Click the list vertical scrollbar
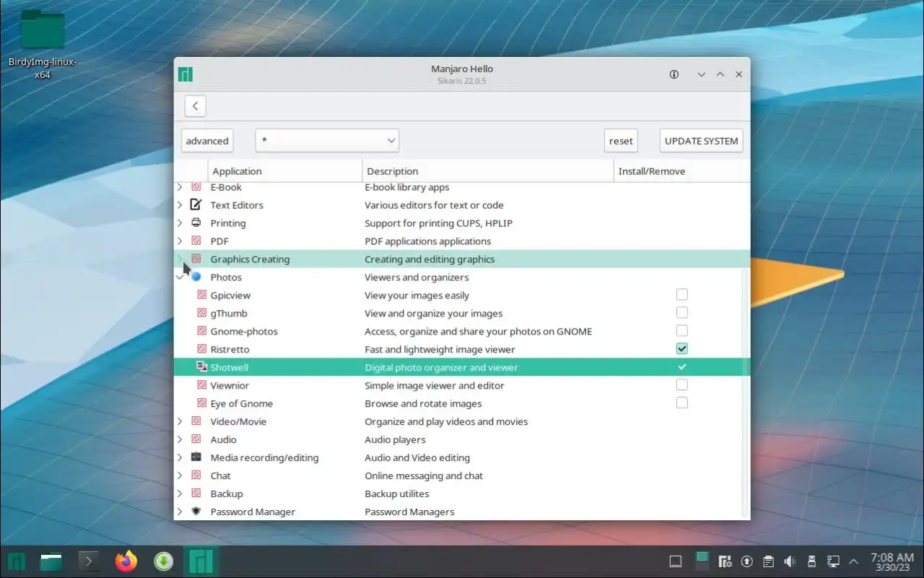 click(746, 394)
